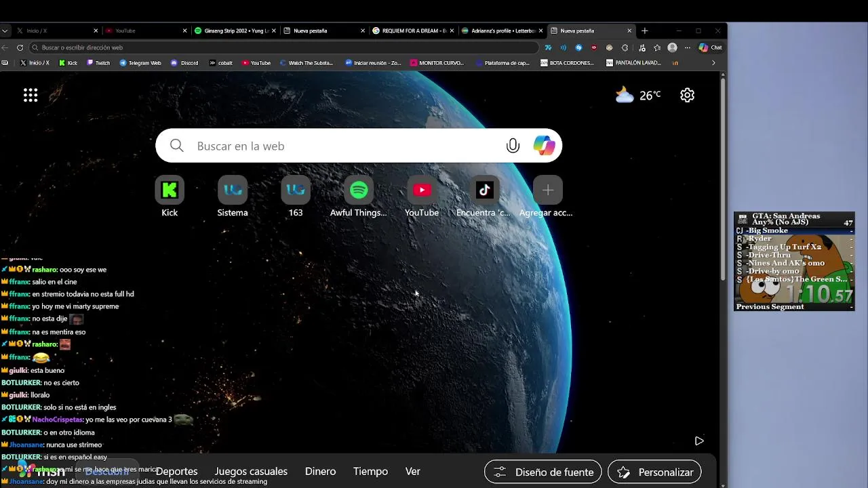This screenshot has height=488, width=868.
Task: Select the Dinero feed category
Action: pos(320,472)
